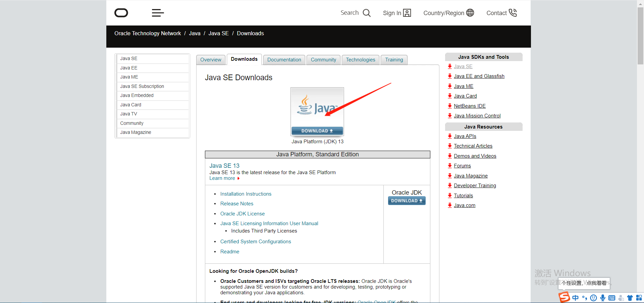Open the Technologies tab
This screenshot has width=644, height=303.
(361, 60)
